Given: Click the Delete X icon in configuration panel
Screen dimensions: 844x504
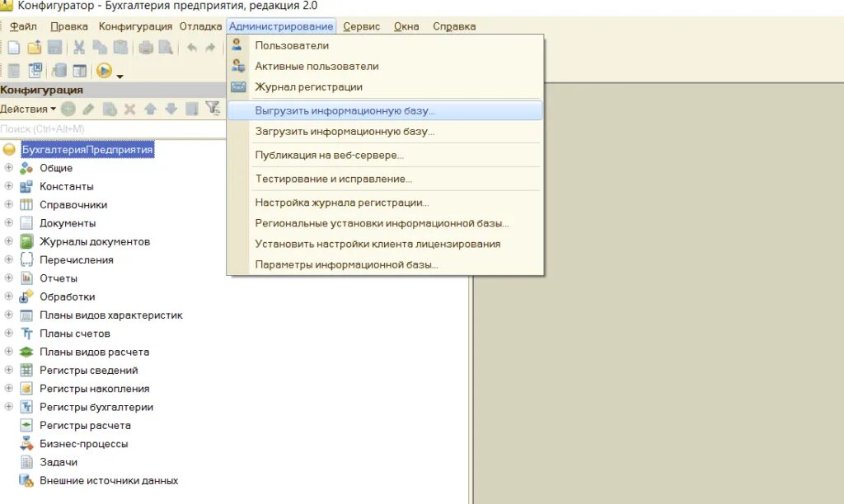Looking at the screenshot, I should point(129,110).
